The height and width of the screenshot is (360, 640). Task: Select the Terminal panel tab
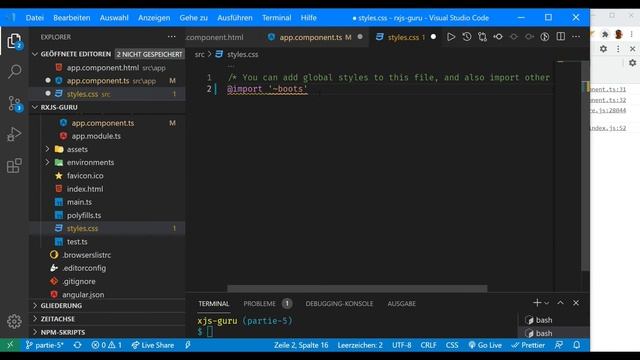[213, 304]
